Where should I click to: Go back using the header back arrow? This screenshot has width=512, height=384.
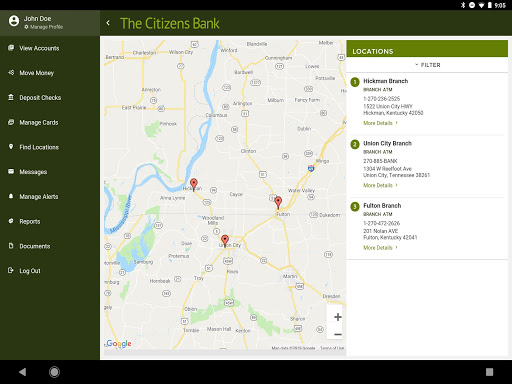(x=108, y=23)
